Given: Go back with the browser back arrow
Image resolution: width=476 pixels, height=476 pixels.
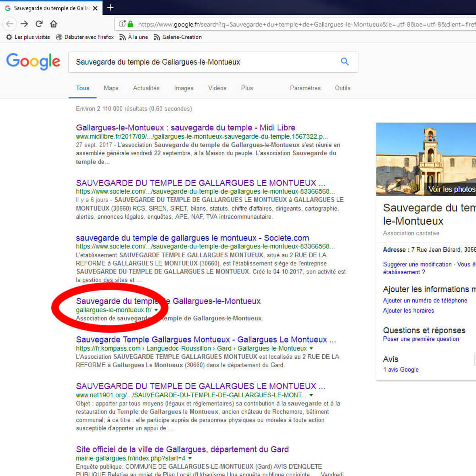Looking at the screenshot, I should point(9,24).
